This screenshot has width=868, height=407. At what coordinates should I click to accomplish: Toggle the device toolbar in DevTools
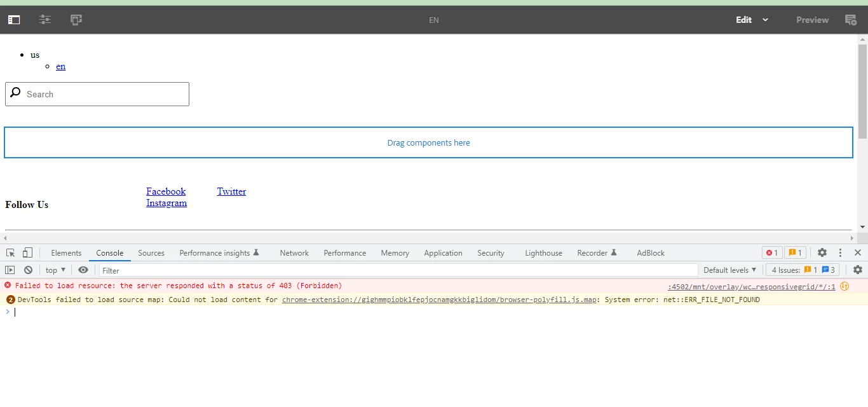coord(27,252)
